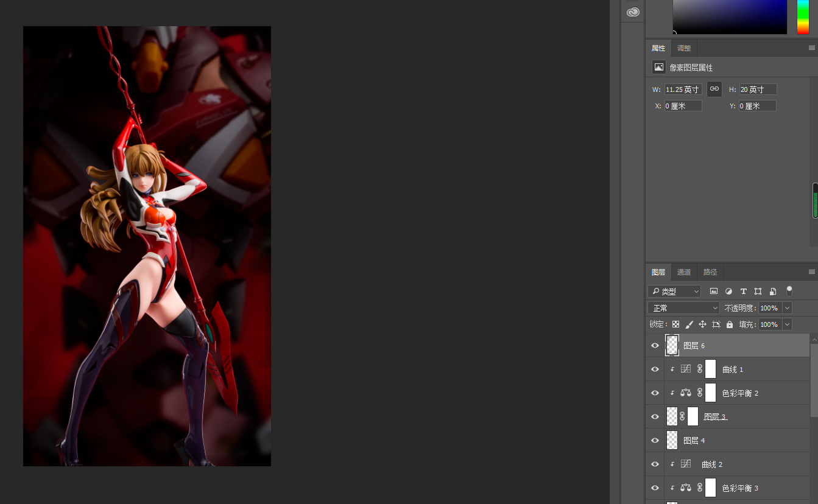Turn layer filtering on or off

789,291
